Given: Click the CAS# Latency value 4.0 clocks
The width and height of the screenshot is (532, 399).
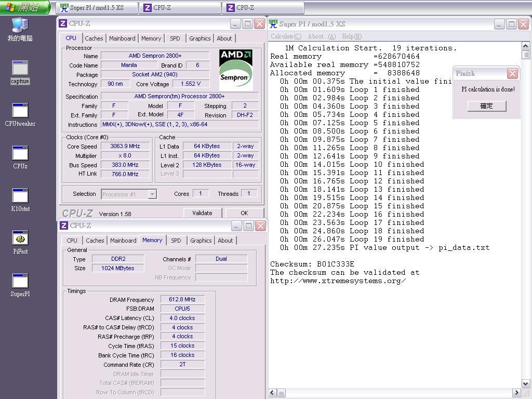Looking at the screenshot, I should tap(182, 318).
